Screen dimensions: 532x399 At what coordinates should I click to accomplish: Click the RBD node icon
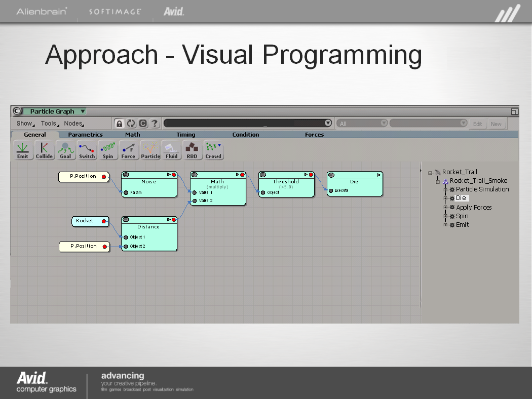pos(192,150)
